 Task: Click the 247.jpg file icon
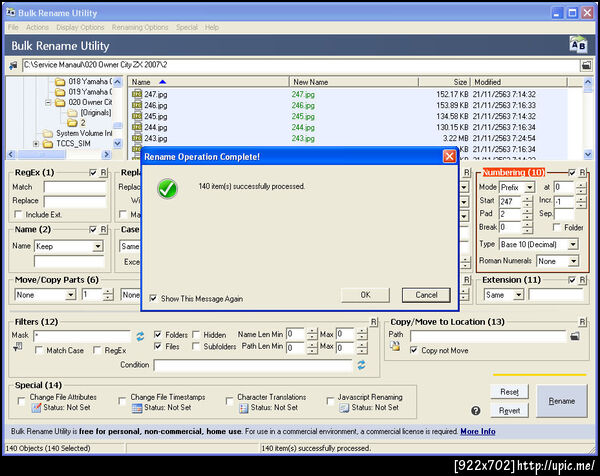pyautogui.click(x=137, y=94)
